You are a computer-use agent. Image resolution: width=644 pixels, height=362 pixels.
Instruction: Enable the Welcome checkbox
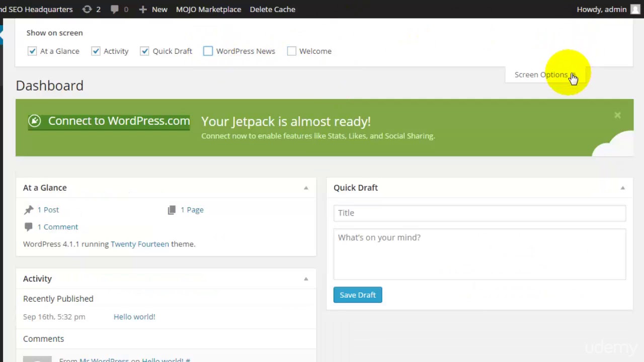coord(291,51)
